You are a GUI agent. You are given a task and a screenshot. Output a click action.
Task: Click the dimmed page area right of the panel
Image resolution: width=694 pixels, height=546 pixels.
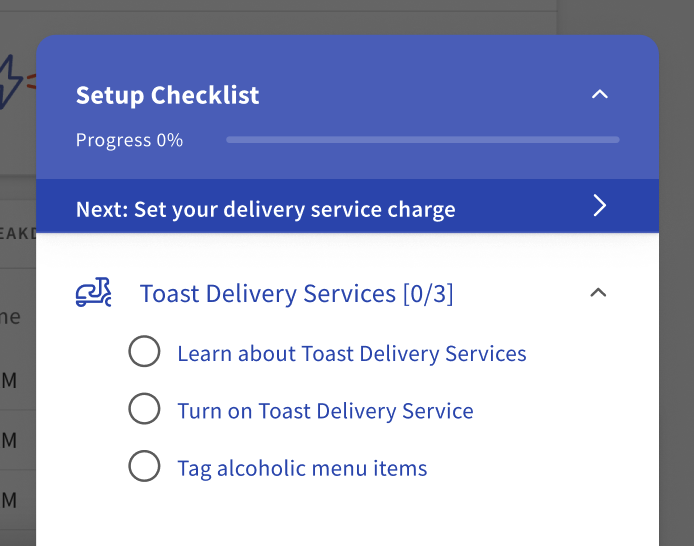pyautogui.click(x=676, y=300)
